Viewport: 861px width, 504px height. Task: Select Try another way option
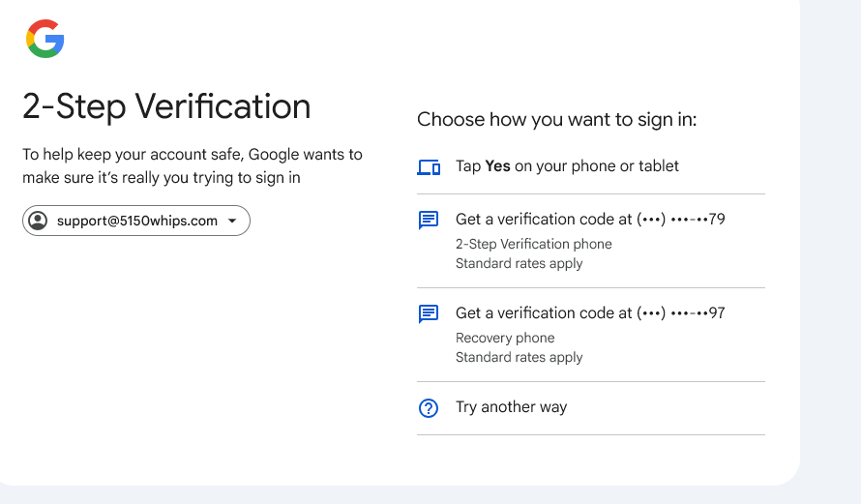[x=511, y=407]
